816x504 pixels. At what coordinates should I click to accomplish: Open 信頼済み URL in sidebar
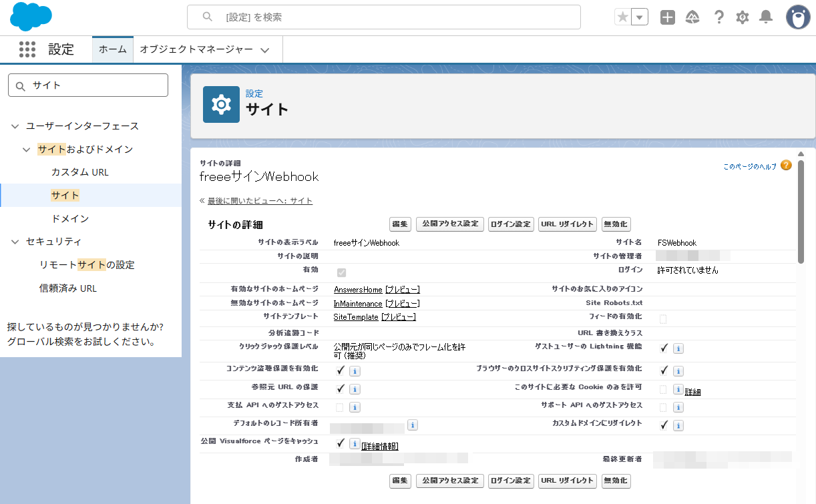(68, 288)
